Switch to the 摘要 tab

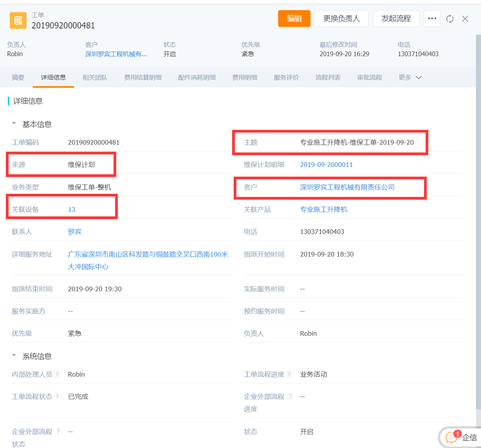(x=18, y=77)
